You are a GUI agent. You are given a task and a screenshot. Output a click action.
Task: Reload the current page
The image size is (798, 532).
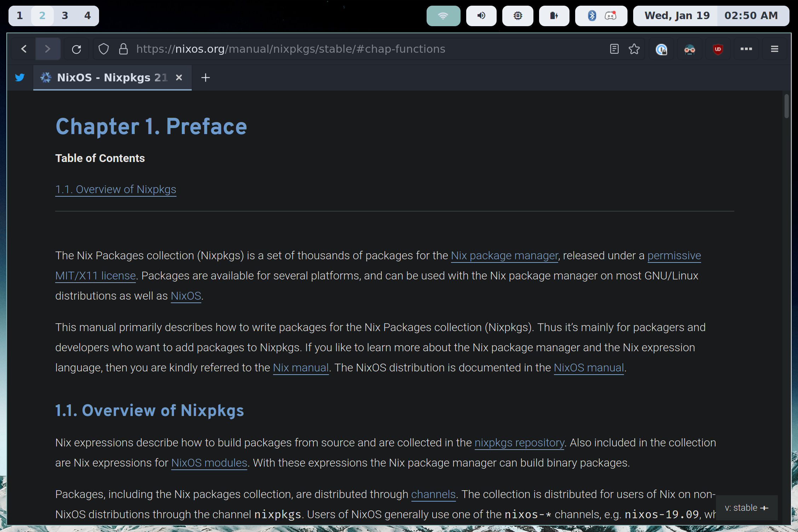76,49
